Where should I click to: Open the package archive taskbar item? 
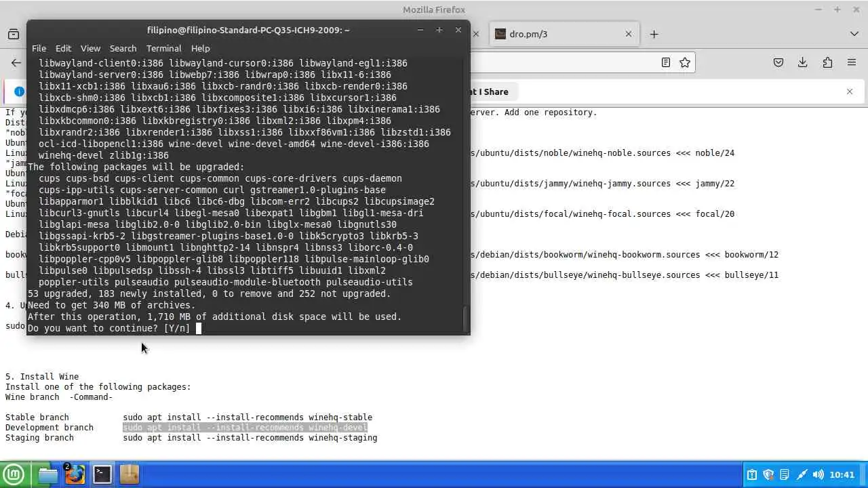click(x=130, y=474)
